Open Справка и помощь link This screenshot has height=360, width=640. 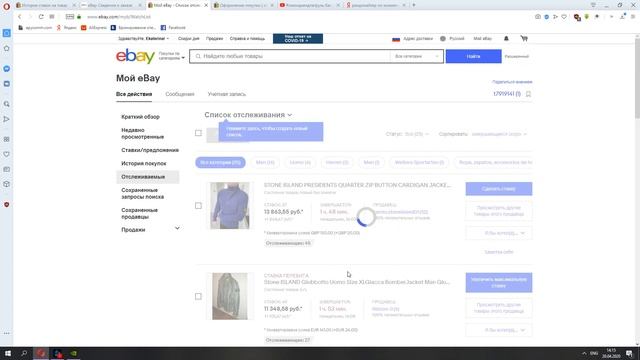pyautogui.click(x=247, y=38)
